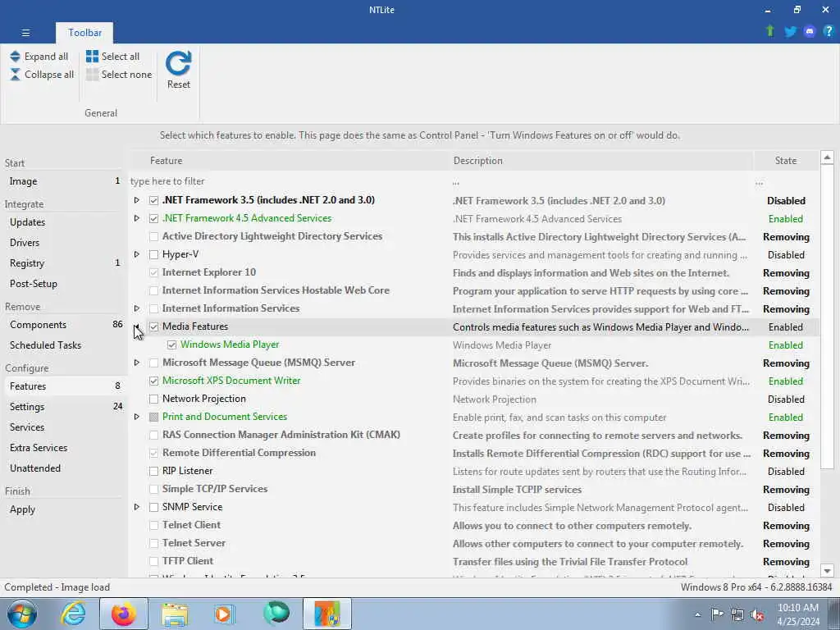The width and height of the screenshot is (840, 630).
Task: Expand the Hyper-V tree node
Action: point(137,254)
